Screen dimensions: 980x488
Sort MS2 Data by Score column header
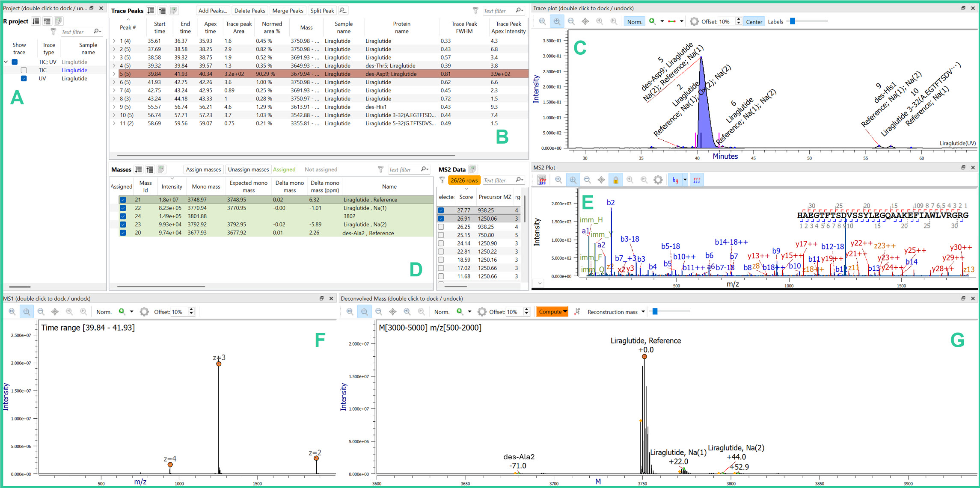coord(466,197)
